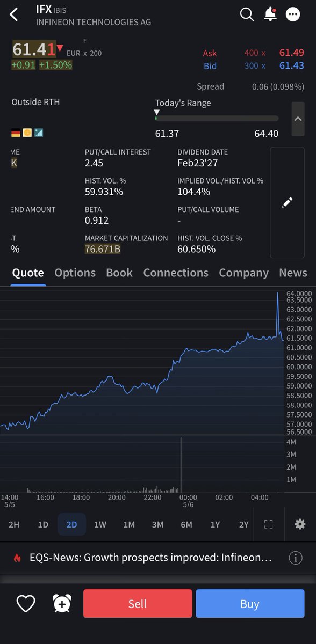Tap Implied Vol./Hist. Vol value 104.4%
Image resolution: width=316 pixels, height=644 pixels.
point(193,192)
